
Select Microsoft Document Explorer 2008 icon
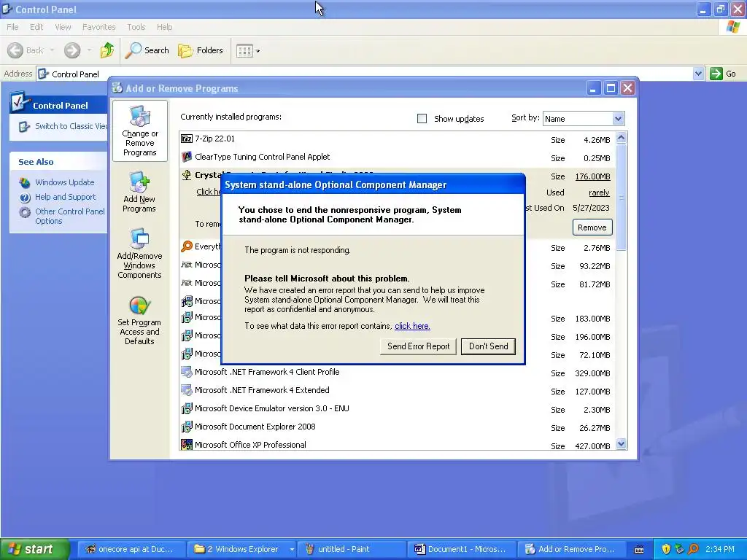(187, 427)
